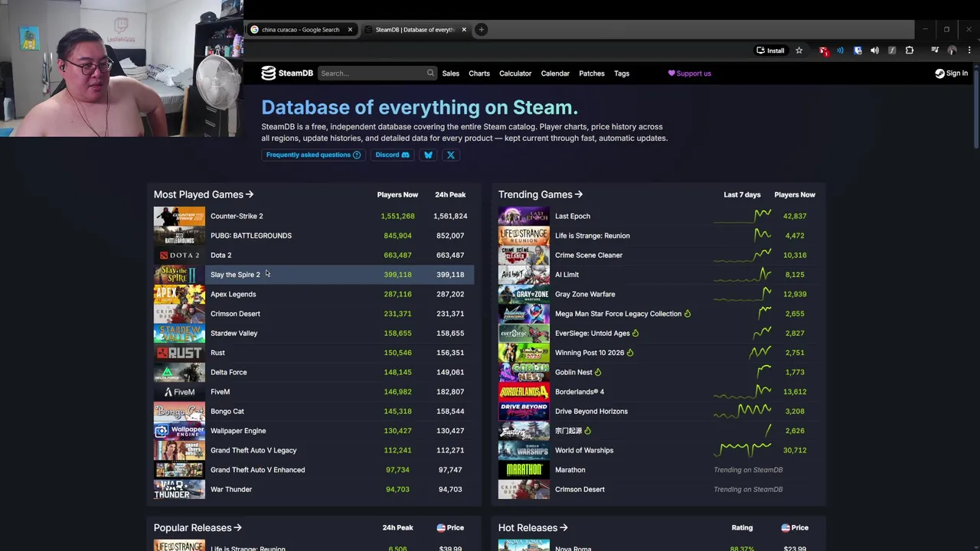Sign in with Steam
The height and width of the screenshot is (551, 980).
point(952,73)
